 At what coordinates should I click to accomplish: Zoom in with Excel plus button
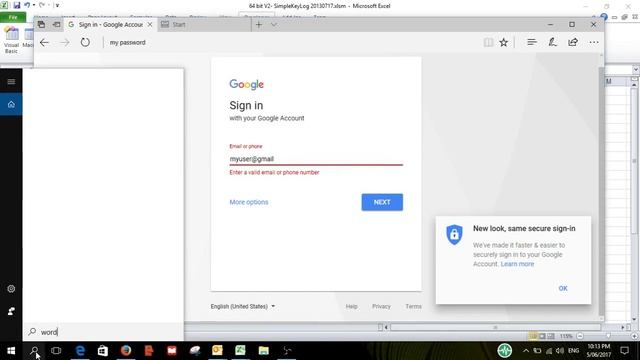[635, 336]
